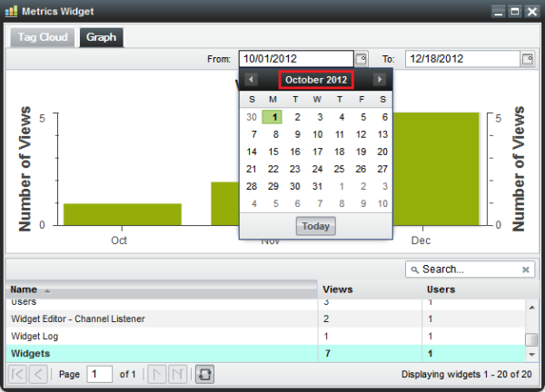Select October 1 in the calendar
This screenshot has width=545, height=392.
(x=272, y=117)
